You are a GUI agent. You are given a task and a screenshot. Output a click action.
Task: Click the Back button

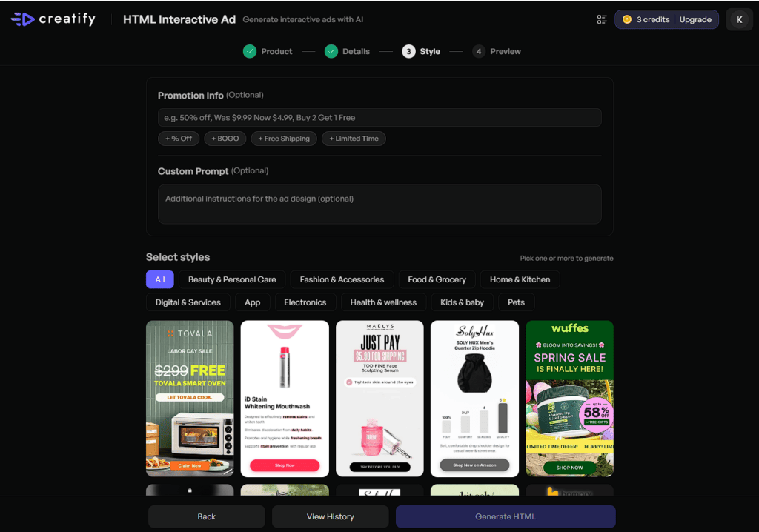click(207, 516)
